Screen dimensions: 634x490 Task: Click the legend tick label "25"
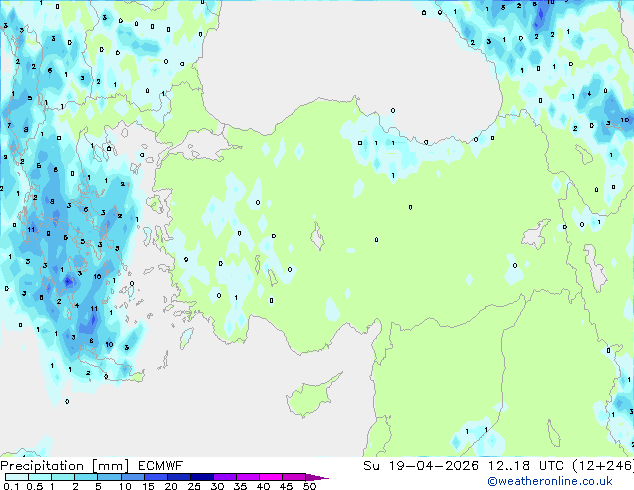tap(194, 486)
